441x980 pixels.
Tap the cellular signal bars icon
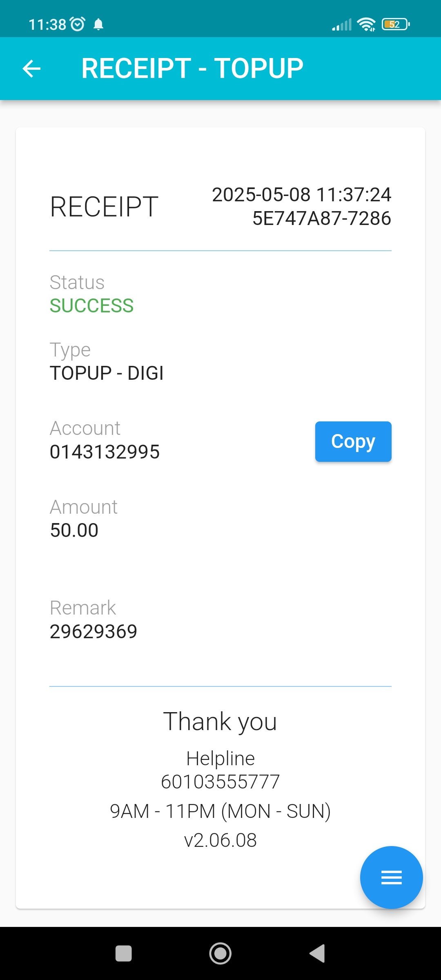[x=342, y=25]
